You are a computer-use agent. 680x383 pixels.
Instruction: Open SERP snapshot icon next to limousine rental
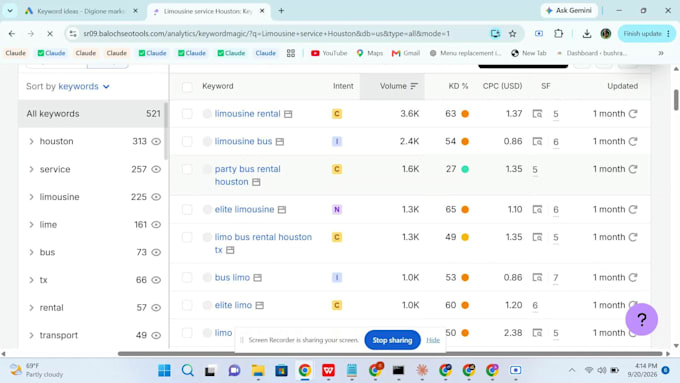[x=288, y=114]
